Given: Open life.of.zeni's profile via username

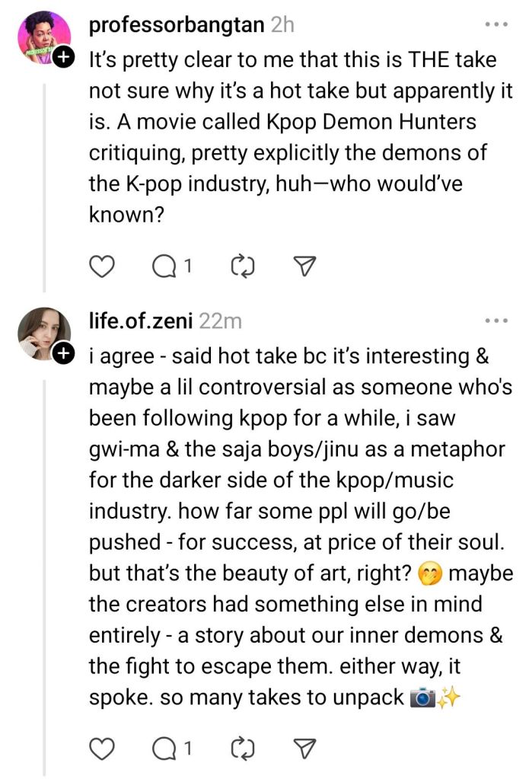Looking at the screenshot, I should (141, 321).
